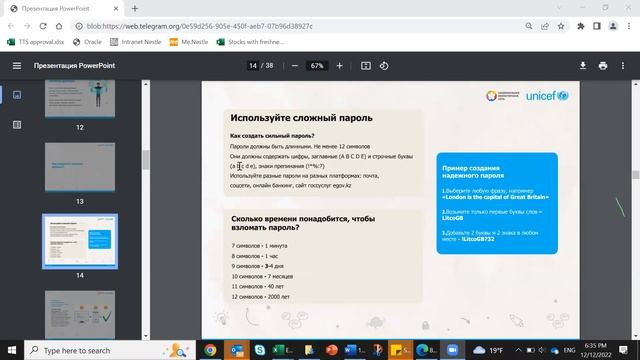Screen dimensions: 640x360
Task: Open TTS approval.xlsx bookmark
Action: [36, 42]
